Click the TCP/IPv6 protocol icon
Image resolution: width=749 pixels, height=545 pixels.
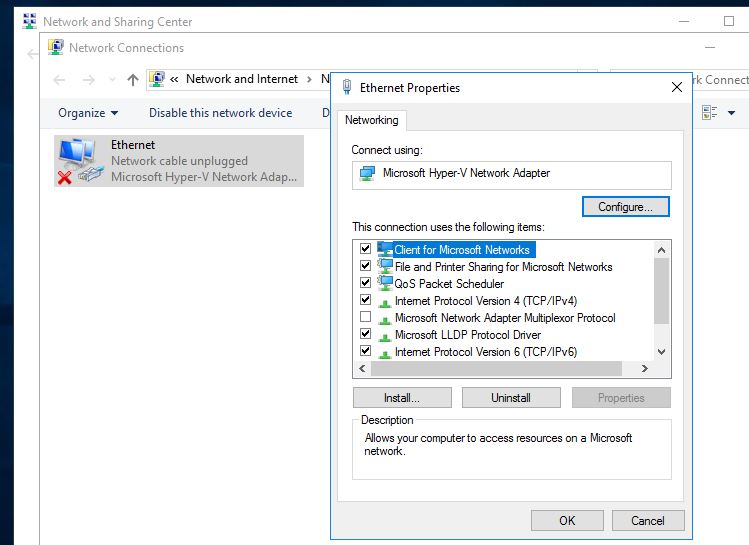coord(385,354)
